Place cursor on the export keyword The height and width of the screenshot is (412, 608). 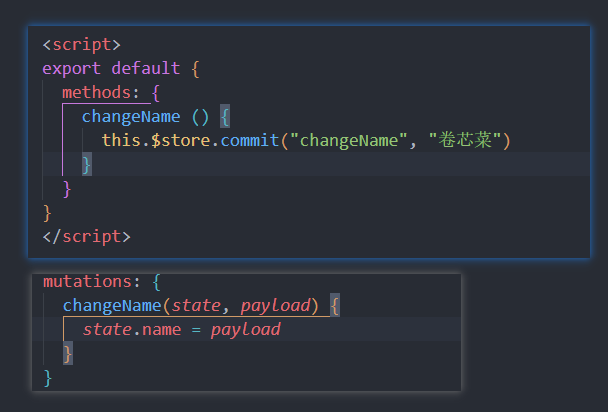click(x=72, y=68)
